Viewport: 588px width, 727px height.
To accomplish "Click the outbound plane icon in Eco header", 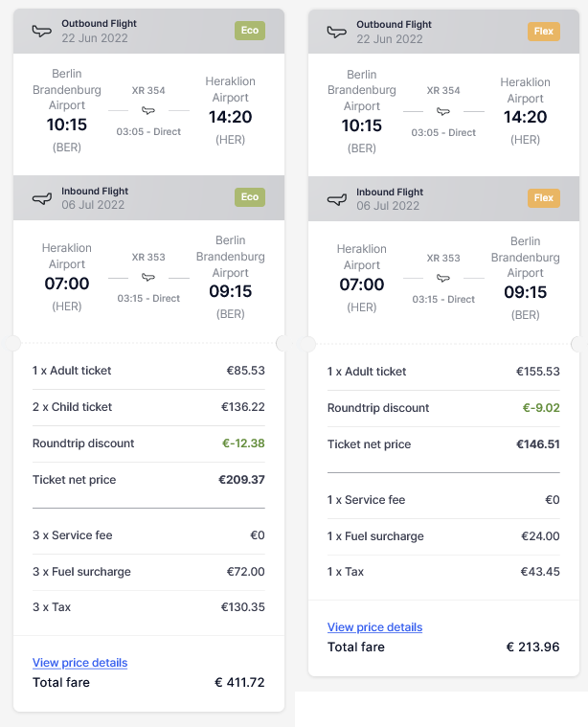I will (x=42, y=31).
